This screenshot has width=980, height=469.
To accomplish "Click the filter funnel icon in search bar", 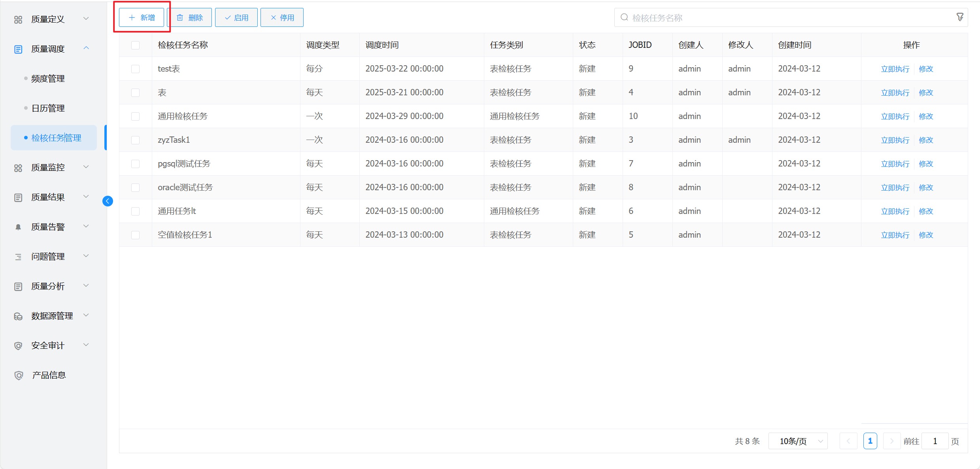I will point(959,17).
